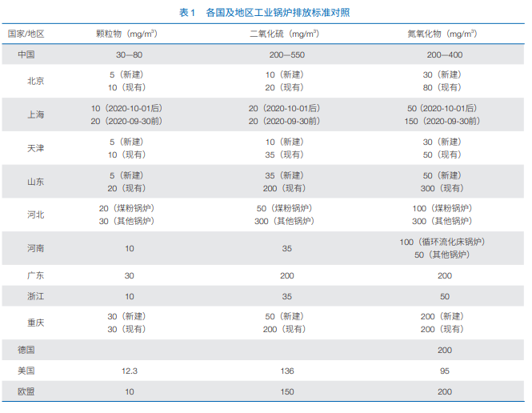The height and width of the screenshot is (413, 532).
Task: Click the "山东" row label
Action: (35, 182)
